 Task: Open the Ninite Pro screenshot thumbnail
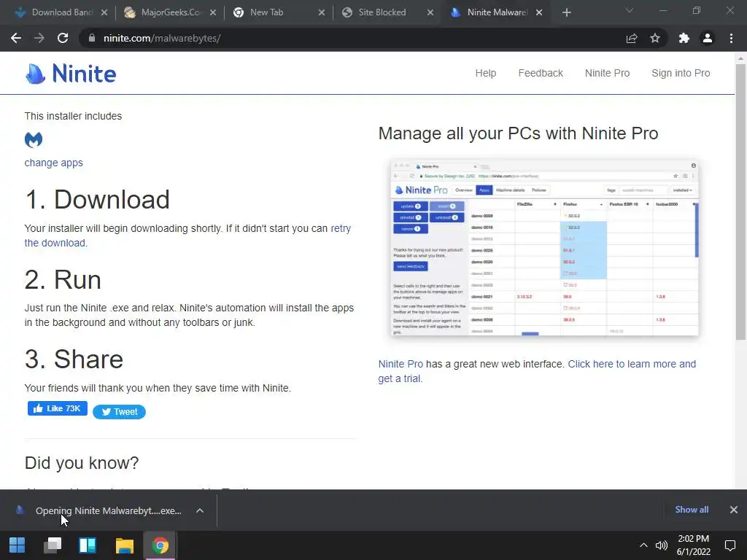[544, 248]
